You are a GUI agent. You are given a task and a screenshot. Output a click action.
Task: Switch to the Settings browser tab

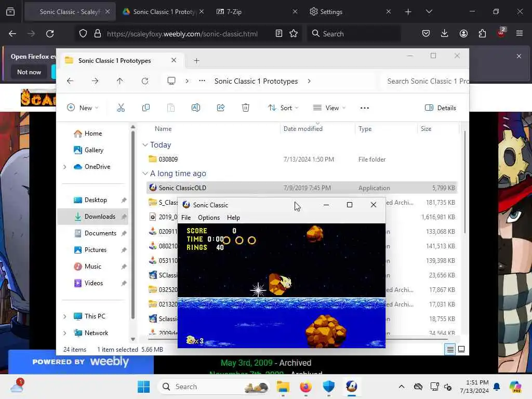pyautogui.click(x=350, y=12)
